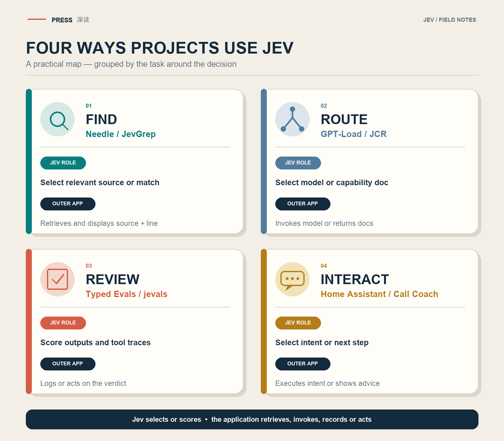Click the 'Typed Evals / jevals' subtitle
The height and width of the screenshot is (441, 504).
point(126,294)
